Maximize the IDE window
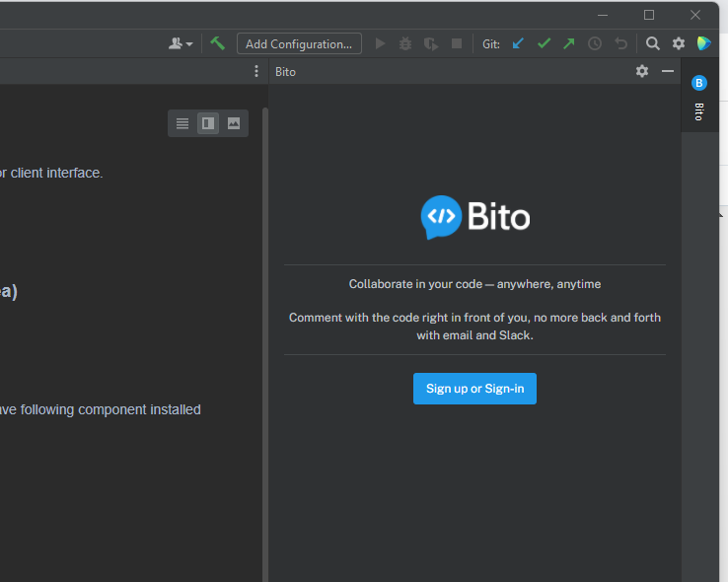This screenshot has width=728, height=582. pos(649,15)
